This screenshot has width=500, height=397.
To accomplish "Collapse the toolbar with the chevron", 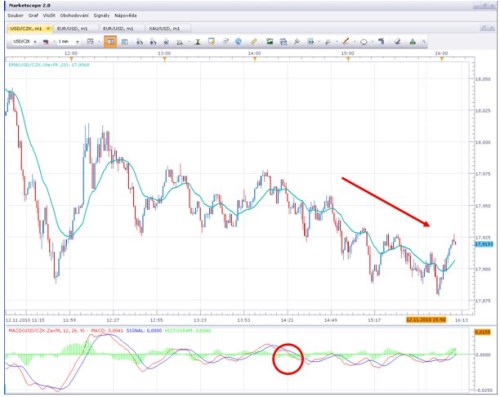I will pos(423,42).
